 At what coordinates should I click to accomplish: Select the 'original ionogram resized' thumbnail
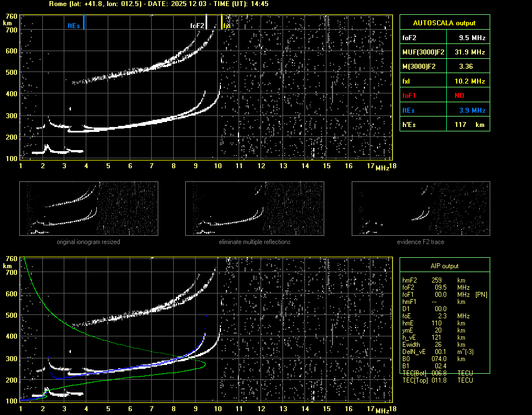pyautogui.click(x=88, y=208)
